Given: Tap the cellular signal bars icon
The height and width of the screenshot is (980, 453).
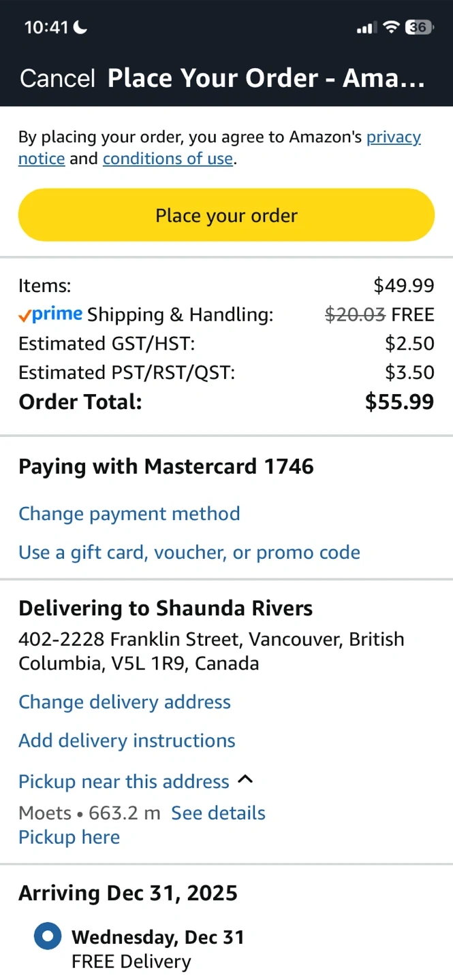Looking at the screenshot, I should coord(366,28).
